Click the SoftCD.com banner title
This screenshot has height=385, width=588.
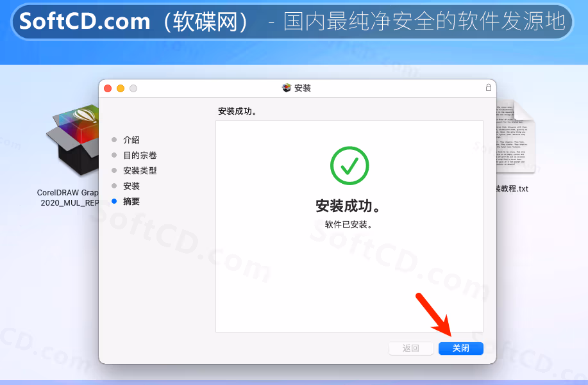(x=85, y=21)
